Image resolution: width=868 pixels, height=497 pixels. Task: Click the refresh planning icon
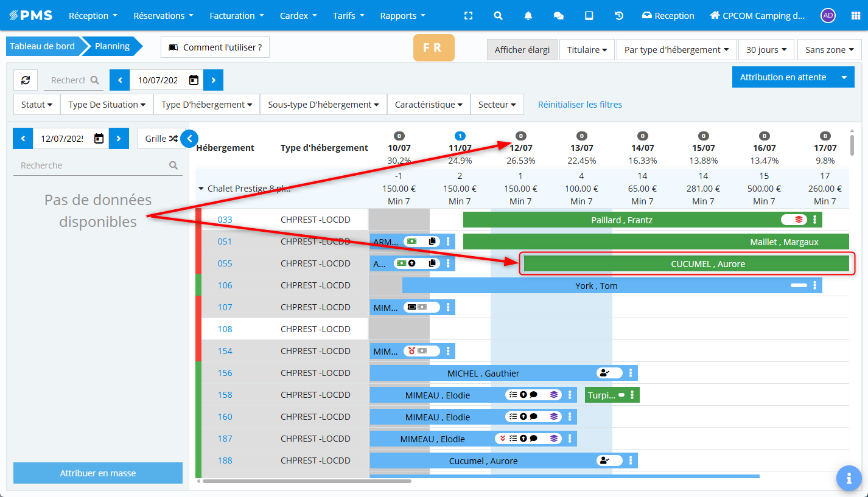click(x=26, y=80)
